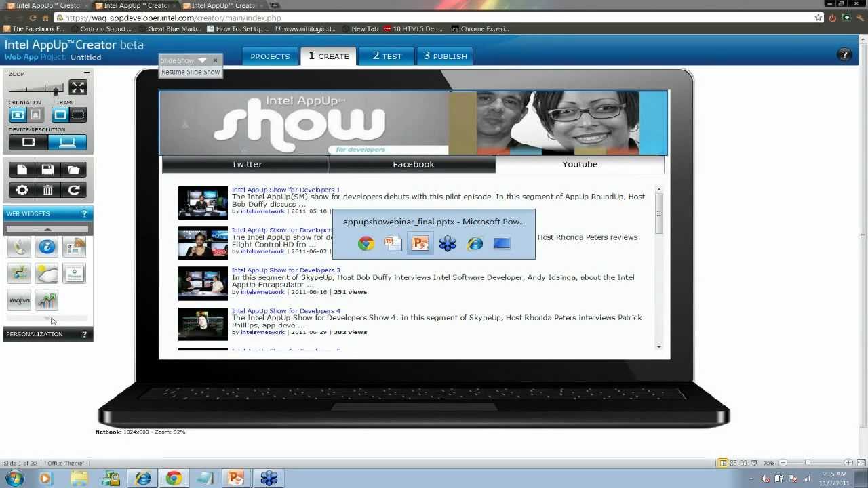Open the Youtube tab in preview
The height and width of the screenshot is (488, 868).
pyautogui.click(x=580, y=164)
